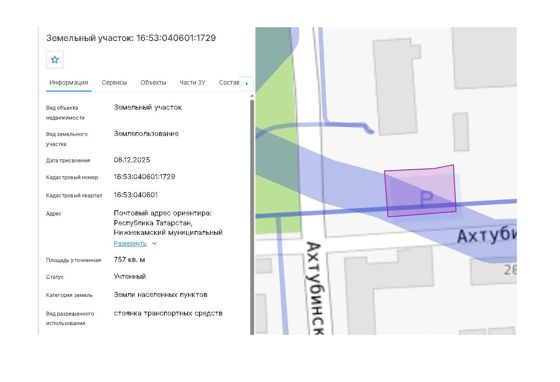The width and height of the screenshot is (560, 382).
Task: Add the land plot to favorites with the star
Action: click(55, 60)
